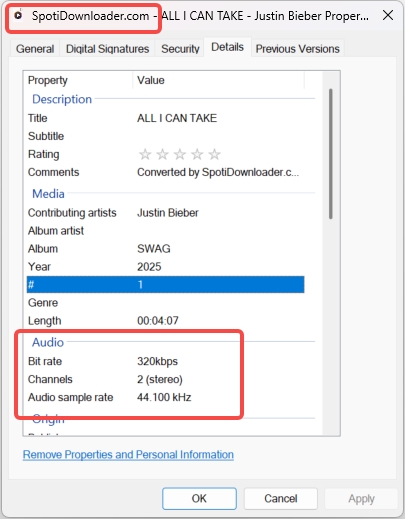
Task: Select the Channels value 2 (stereo)
Action: tap(160, 379)
